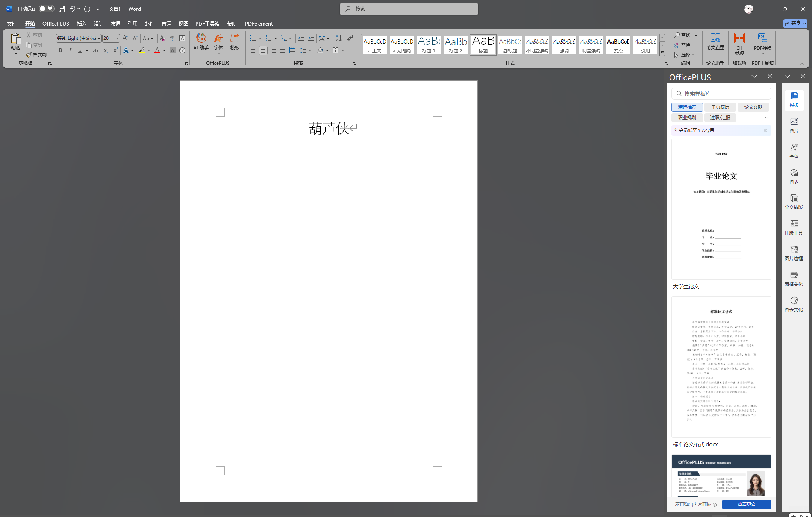The image size is (812, 517).
Task: Click the 共享 share button
Action: pos(795,23)
